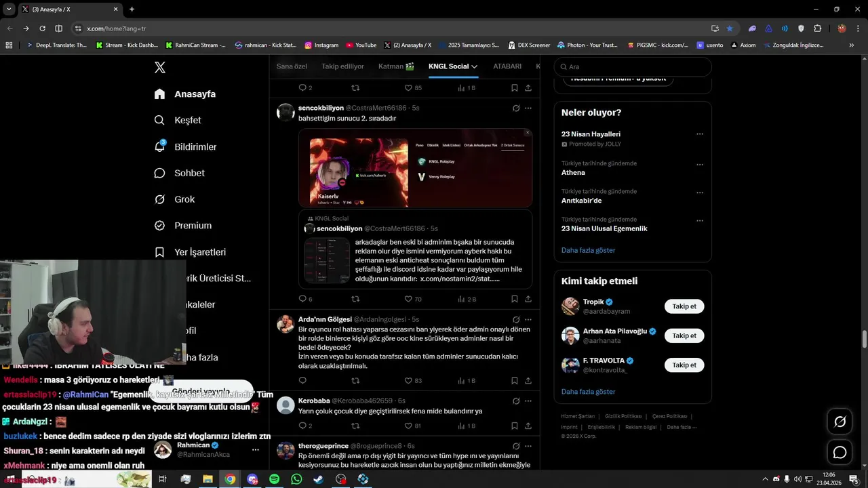Reply to Arda'nın Gölgesi tweet

[302, 381]
